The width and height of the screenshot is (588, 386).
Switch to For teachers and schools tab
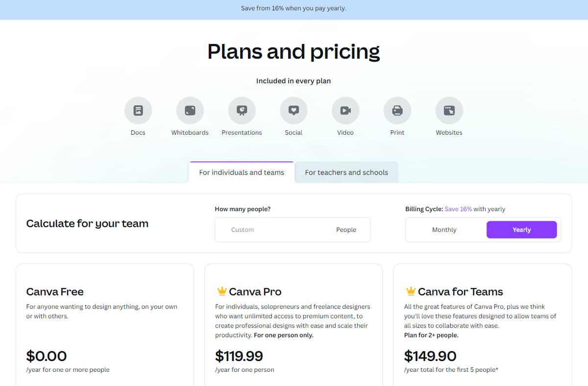(x=346, y=172)
